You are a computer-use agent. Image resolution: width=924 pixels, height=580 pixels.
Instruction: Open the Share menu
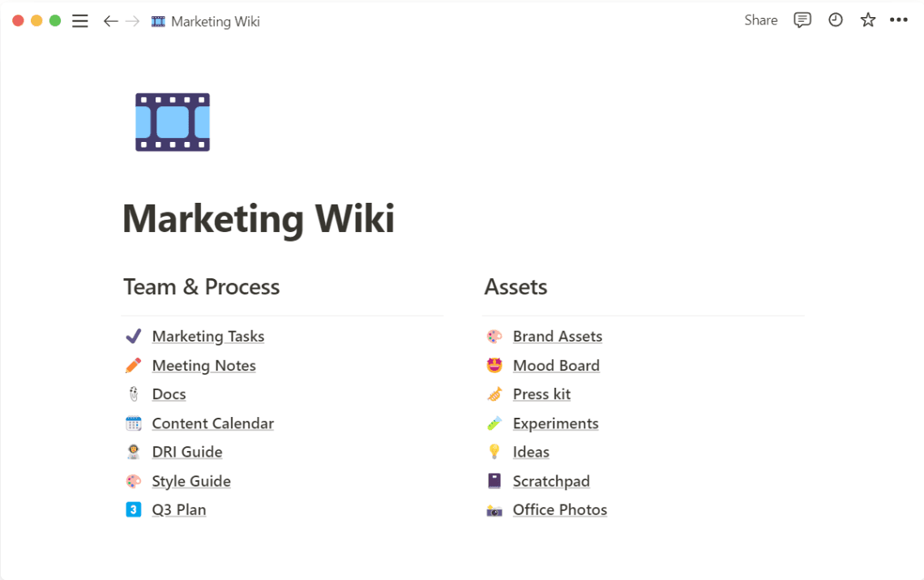pos(760,20)
